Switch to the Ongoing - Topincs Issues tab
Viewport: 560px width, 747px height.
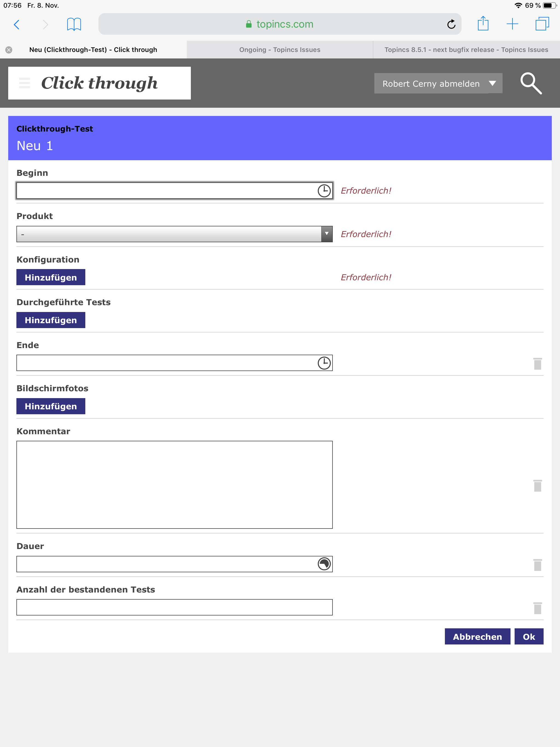280,50
